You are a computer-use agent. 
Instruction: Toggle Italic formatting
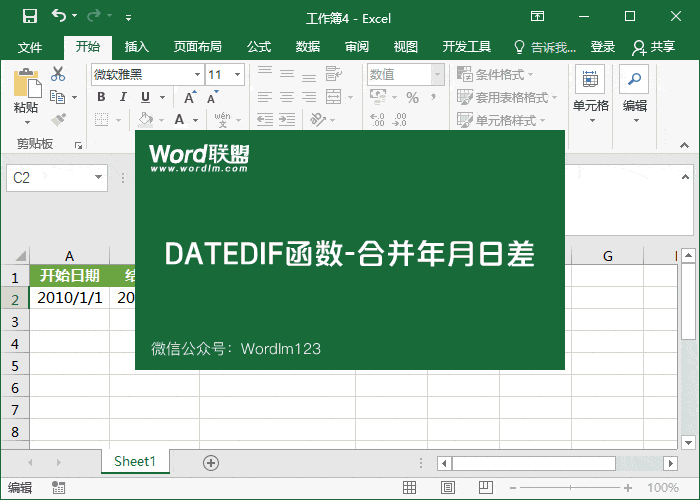coord(123,97)
